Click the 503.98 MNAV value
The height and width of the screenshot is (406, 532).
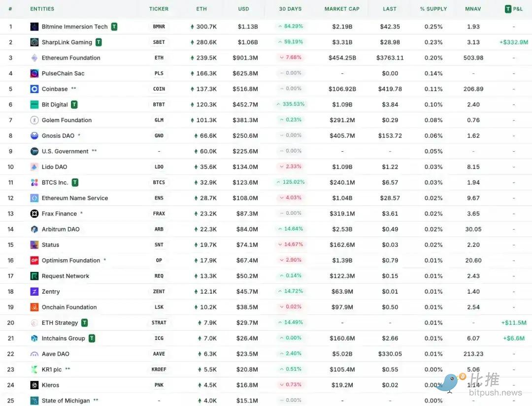point(473,58)
